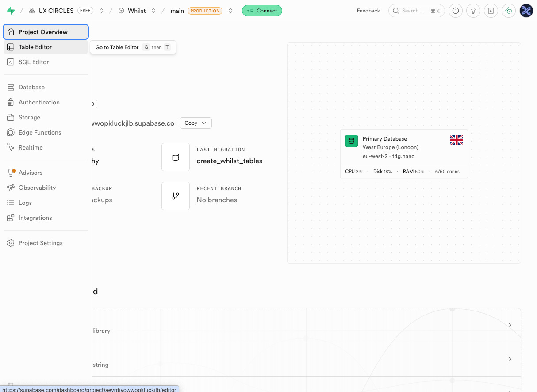The width and height of the screenshot is (537, 392).
Task: Open Project Settings
Action: [x=46, y=243]
